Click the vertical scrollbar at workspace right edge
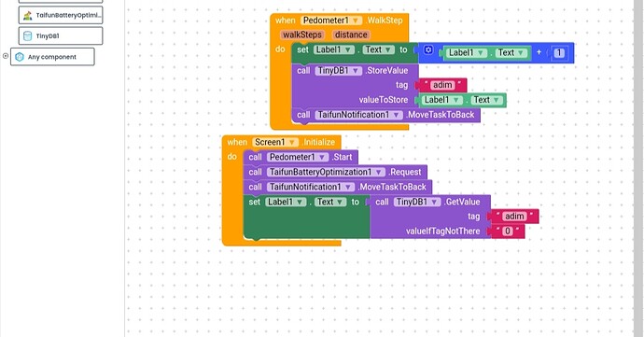This screenshot has width=644, height=337. tap(638, 168)
